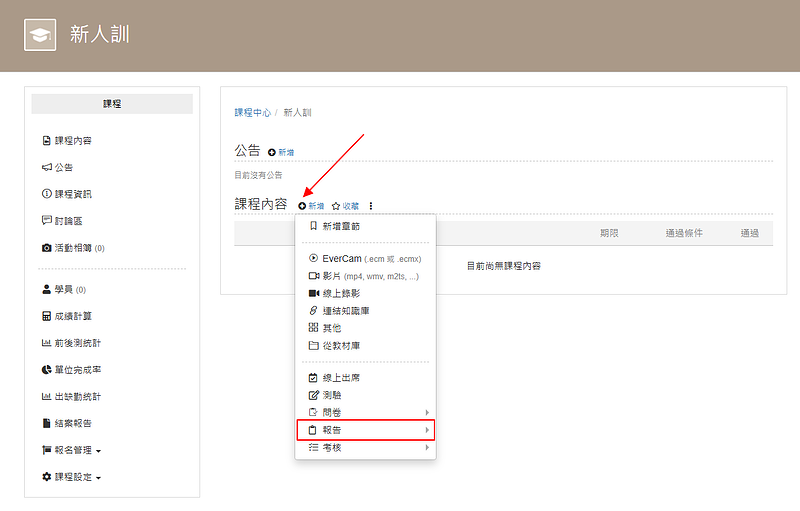This screenshot has width=800, height=511.
Task: Click the 新人訓 course title
Action: click(100, 35)
